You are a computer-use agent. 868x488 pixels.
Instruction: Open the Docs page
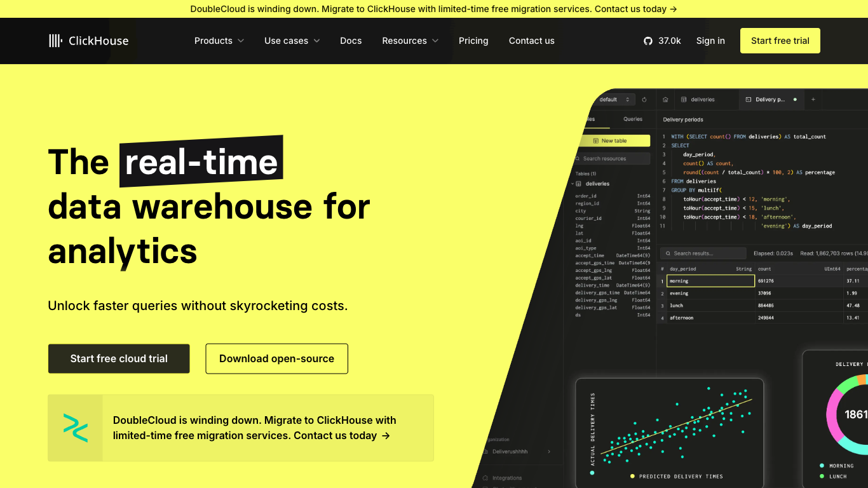(351, 41)
